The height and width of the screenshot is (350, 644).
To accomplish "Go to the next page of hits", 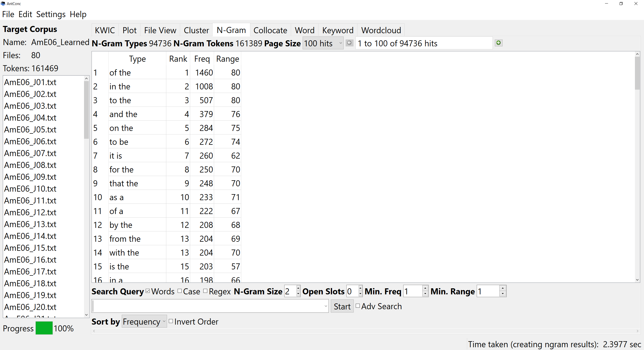I will 498,43.
